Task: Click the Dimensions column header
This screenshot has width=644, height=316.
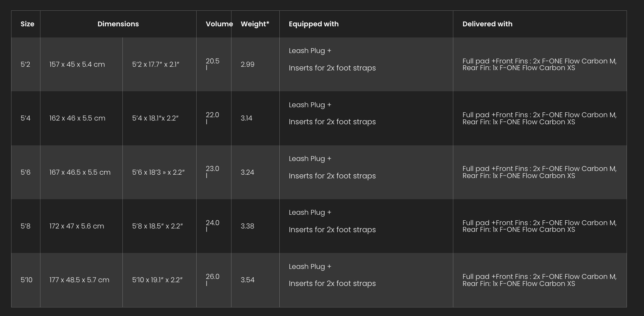Action: (x=118, y=24)
